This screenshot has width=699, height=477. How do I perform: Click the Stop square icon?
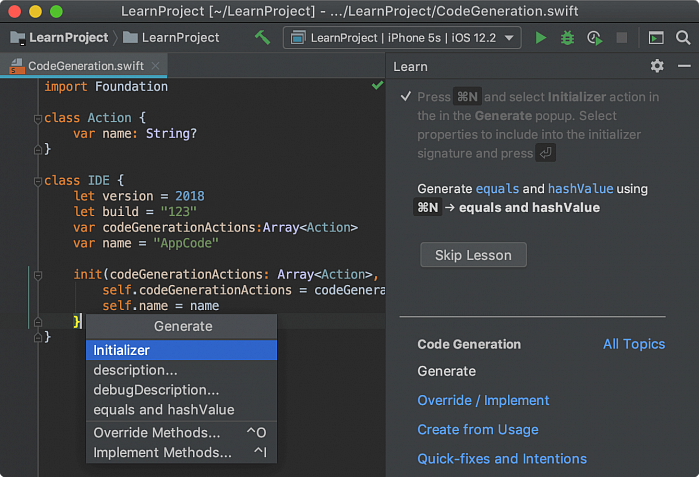pyautogui.click(x=621, y=38)
